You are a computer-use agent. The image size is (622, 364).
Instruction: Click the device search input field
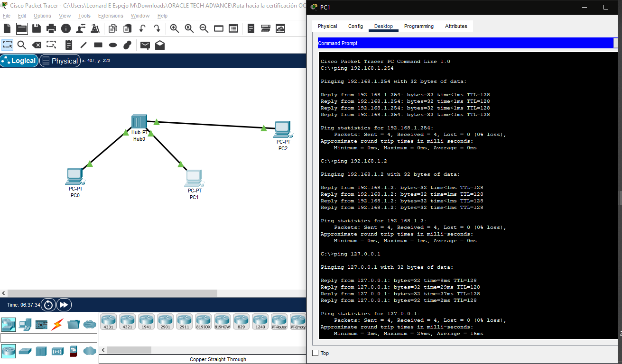pos(49,337)
